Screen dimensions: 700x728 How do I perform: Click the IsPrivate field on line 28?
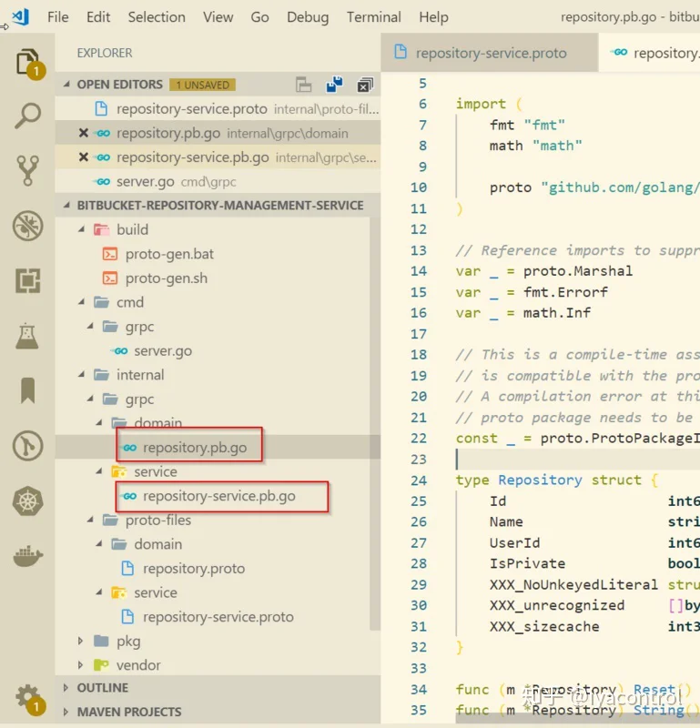pos(527,563)
